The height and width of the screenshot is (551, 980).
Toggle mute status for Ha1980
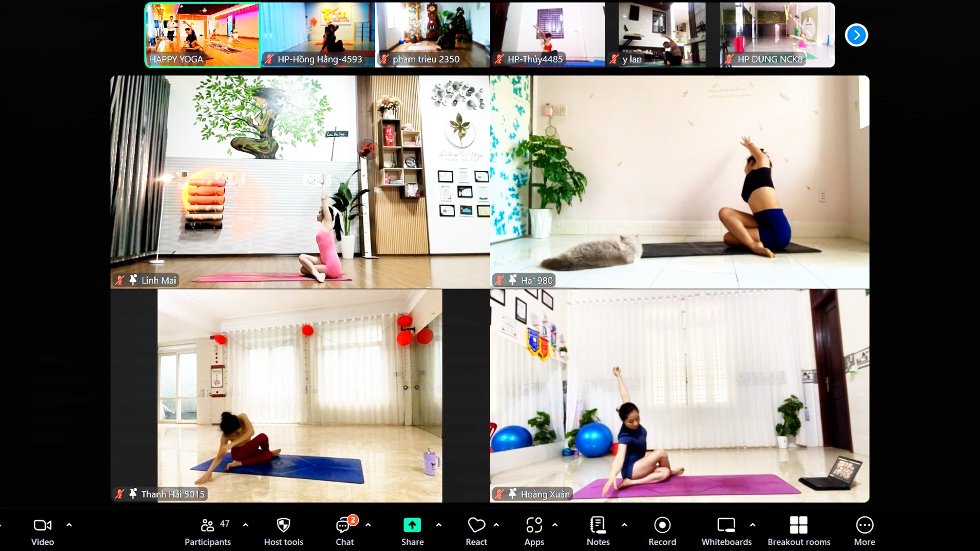tap(500, 280)
